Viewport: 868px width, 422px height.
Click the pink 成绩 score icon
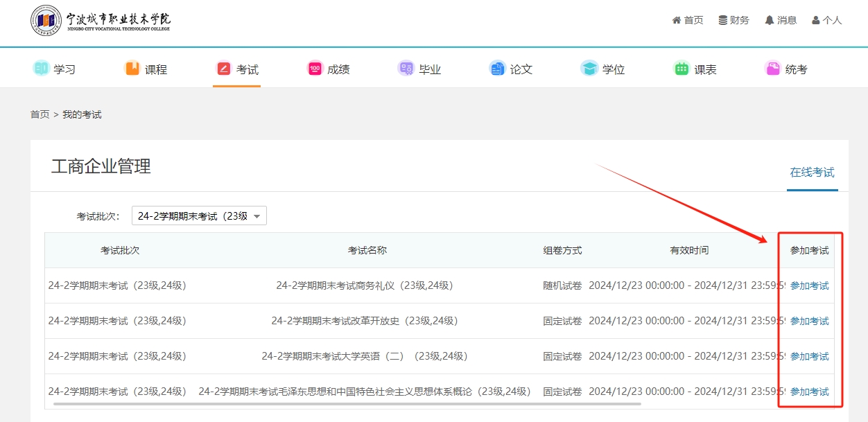[315, 69]
